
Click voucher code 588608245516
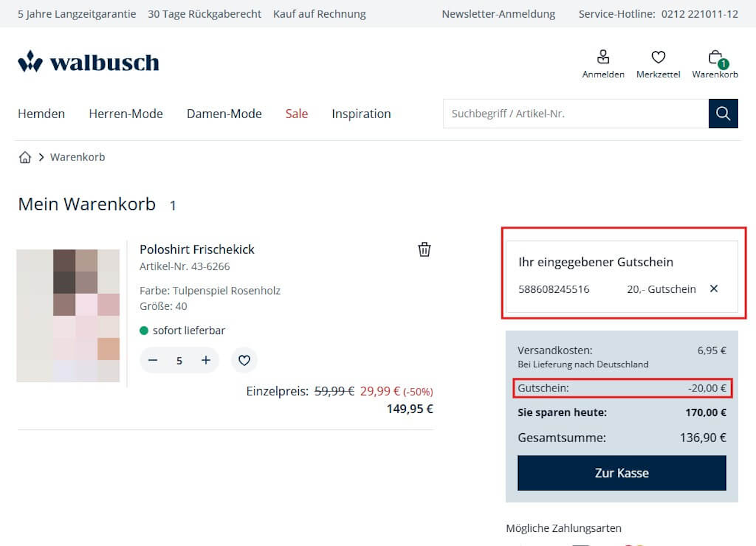click(x=554, y=289)
